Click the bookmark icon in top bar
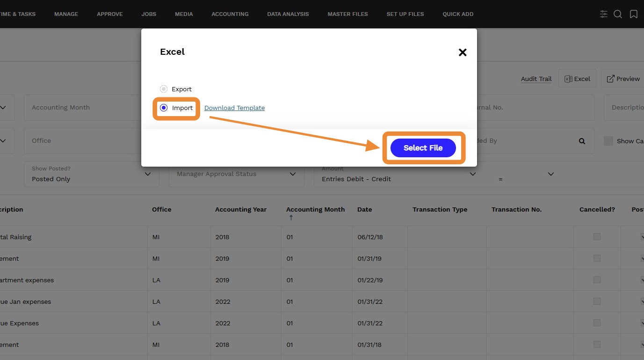This screenshot has width=644, height=360. 634,14
